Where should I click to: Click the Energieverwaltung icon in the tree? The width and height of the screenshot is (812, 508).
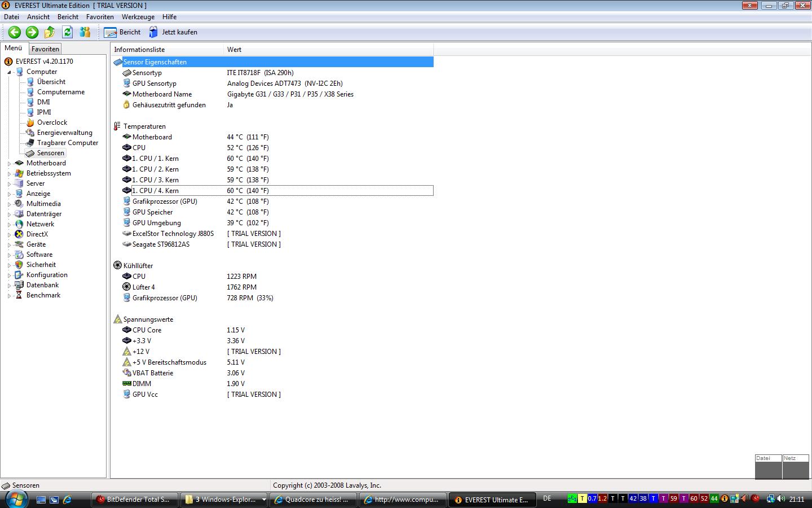(x=30, y=133)
